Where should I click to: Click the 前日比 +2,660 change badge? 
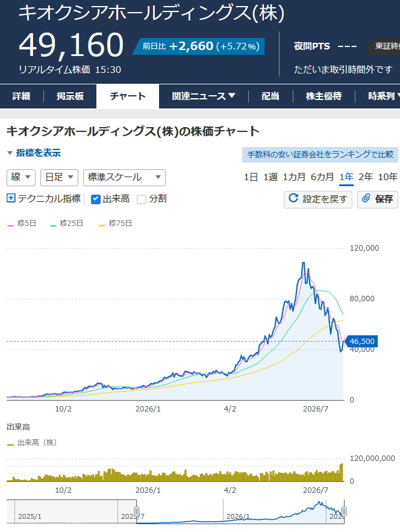click(199, 46)
